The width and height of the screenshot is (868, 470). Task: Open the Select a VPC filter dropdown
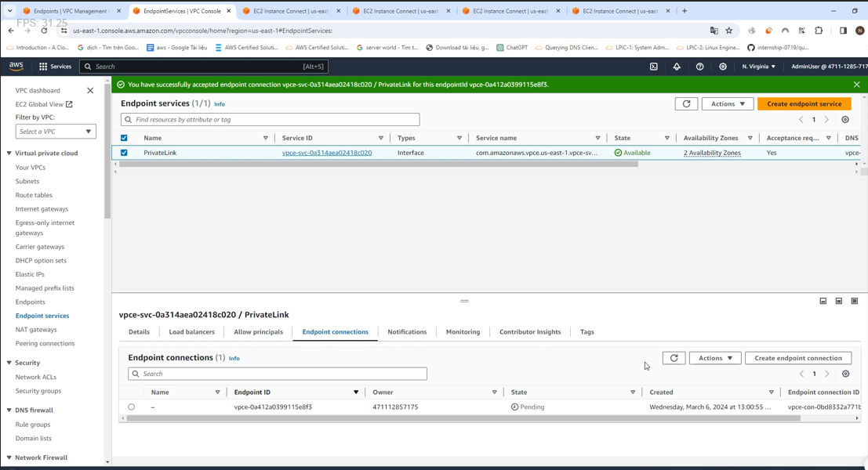[56, 132]
